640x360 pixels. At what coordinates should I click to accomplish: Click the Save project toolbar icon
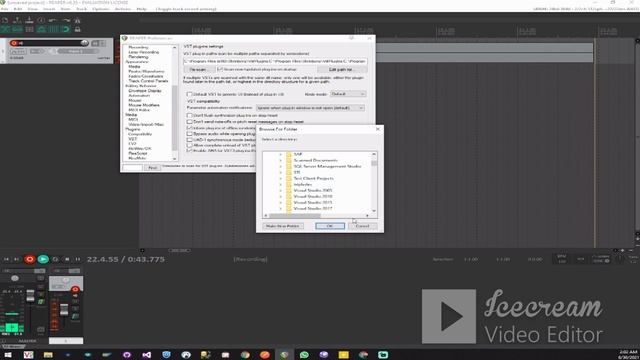[x=29, y=20]
